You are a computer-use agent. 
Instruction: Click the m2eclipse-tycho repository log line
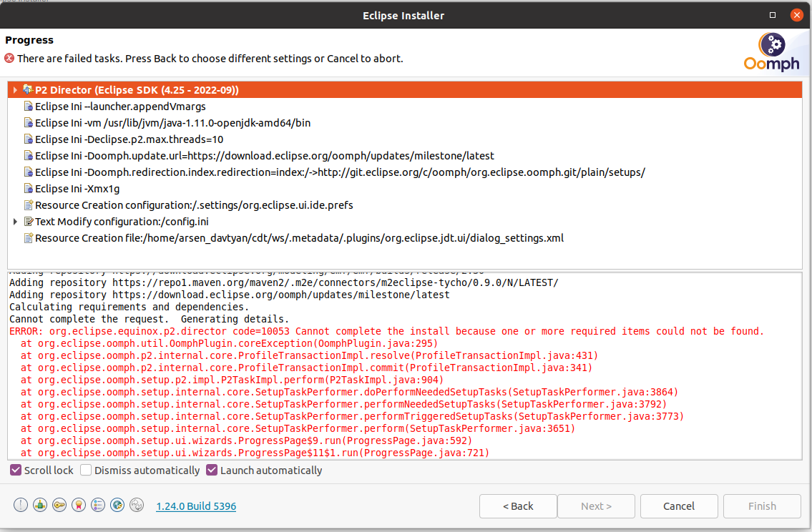[x=284, y=282]
